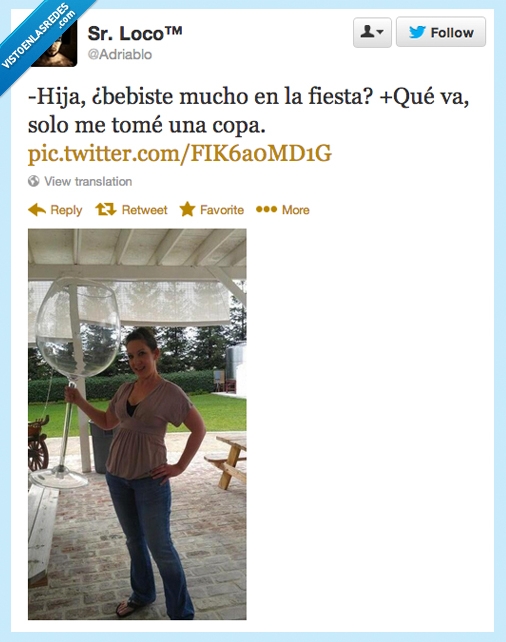
Task: Open the attached giant wine glass photo
Action: 137,424
